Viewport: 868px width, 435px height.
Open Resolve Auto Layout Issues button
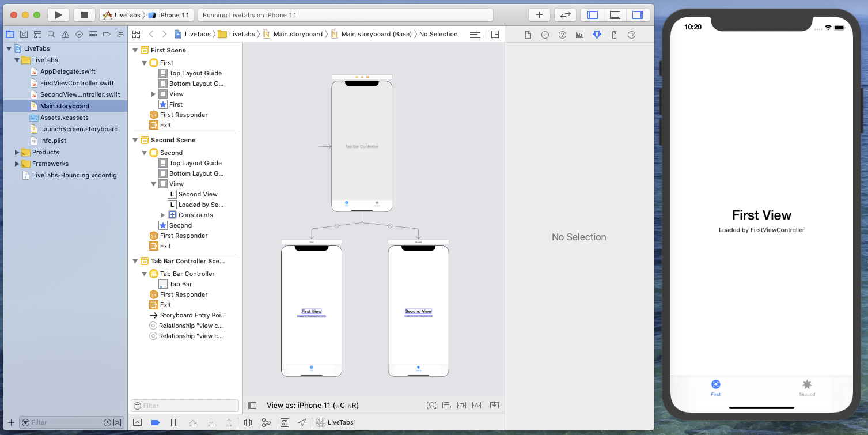tap(477, 406)
